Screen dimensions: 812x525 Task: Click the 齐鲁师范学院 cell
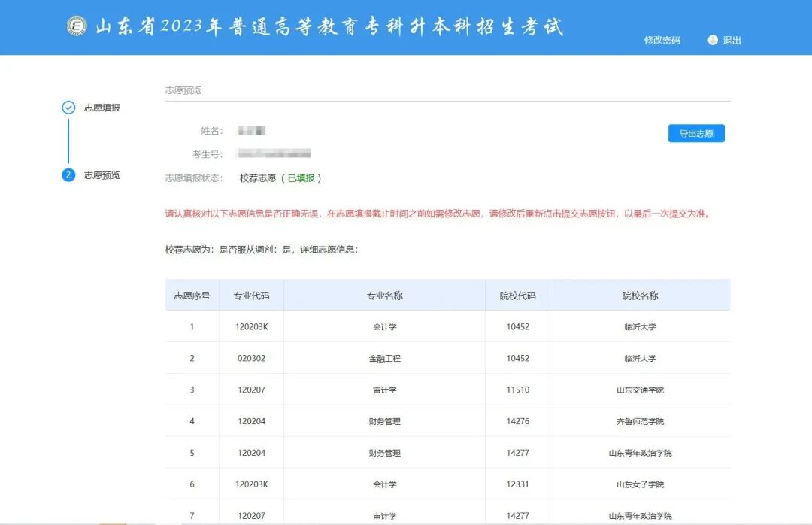[x=640, y=421]
